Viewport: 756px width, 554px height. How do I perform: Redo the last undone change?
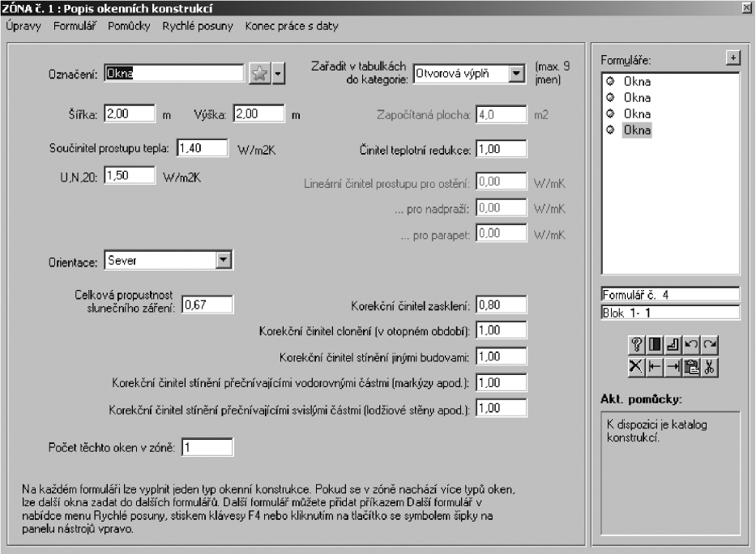click(710, 345)
